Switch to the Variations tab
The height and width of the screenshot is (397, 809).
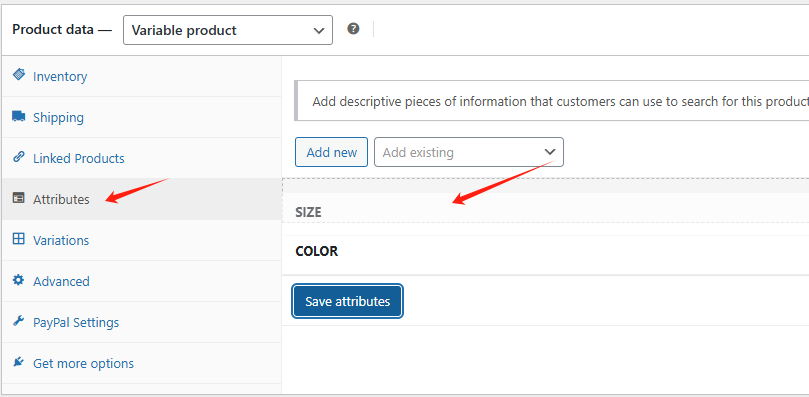(61, 240)
